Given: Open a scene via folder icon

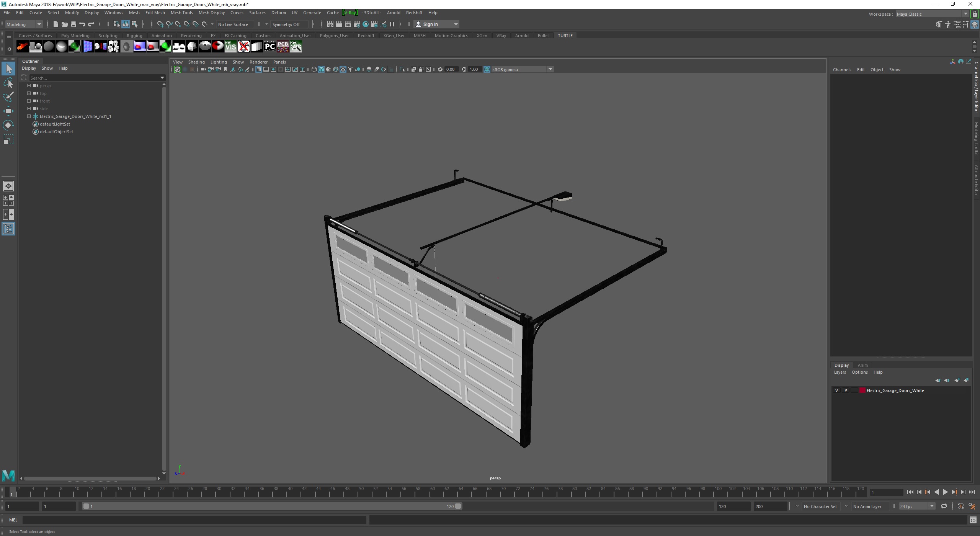Looking at the screenshot, I should 64,24.
